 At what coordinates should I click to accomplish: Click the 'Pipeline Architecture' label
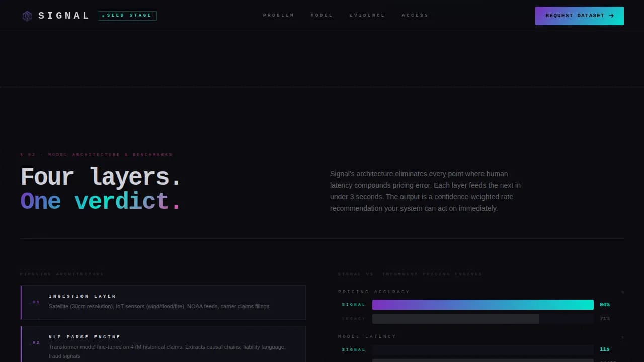(62, 274)
